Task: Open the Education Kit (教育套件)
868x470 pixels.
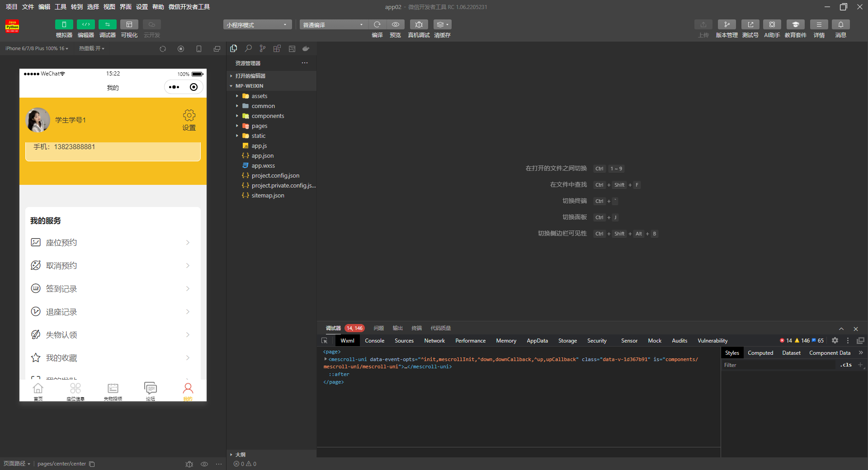Action: point(796,24)
